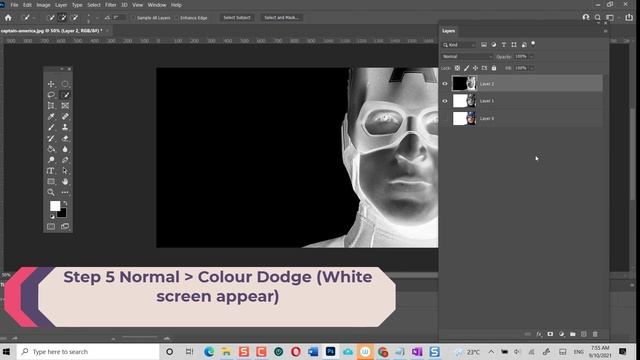Screen dimensions: 640x360
Task: Select the Lasso tool
Action: click(x=51, y=95)
